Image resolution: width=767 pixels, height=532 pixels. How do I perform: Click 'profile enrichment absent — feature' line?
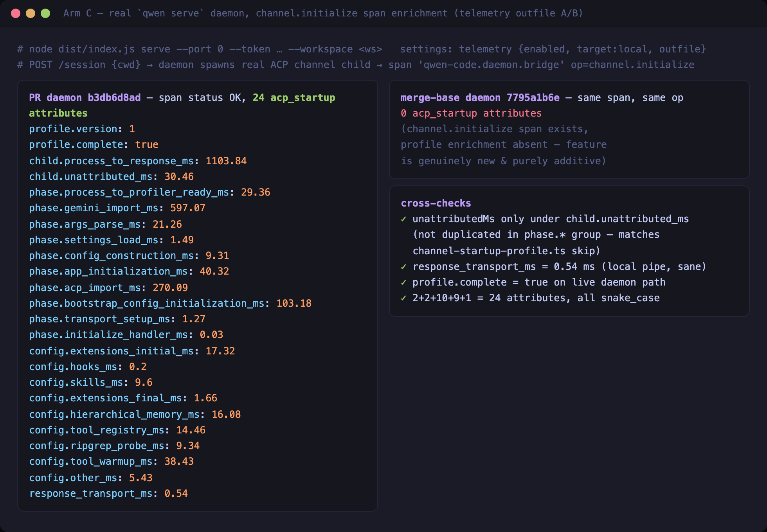(504, 145)
